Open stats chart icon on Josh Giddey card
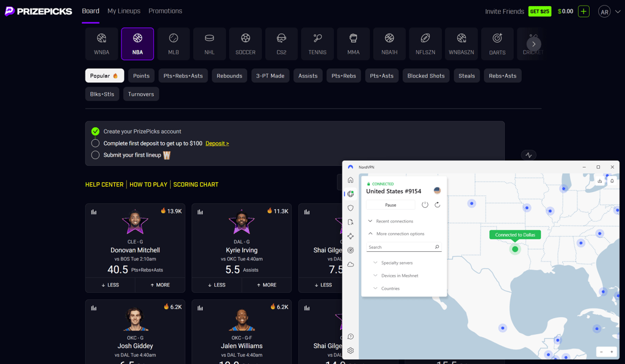Screen dimensions: 625x364 [x=93, y=308]
